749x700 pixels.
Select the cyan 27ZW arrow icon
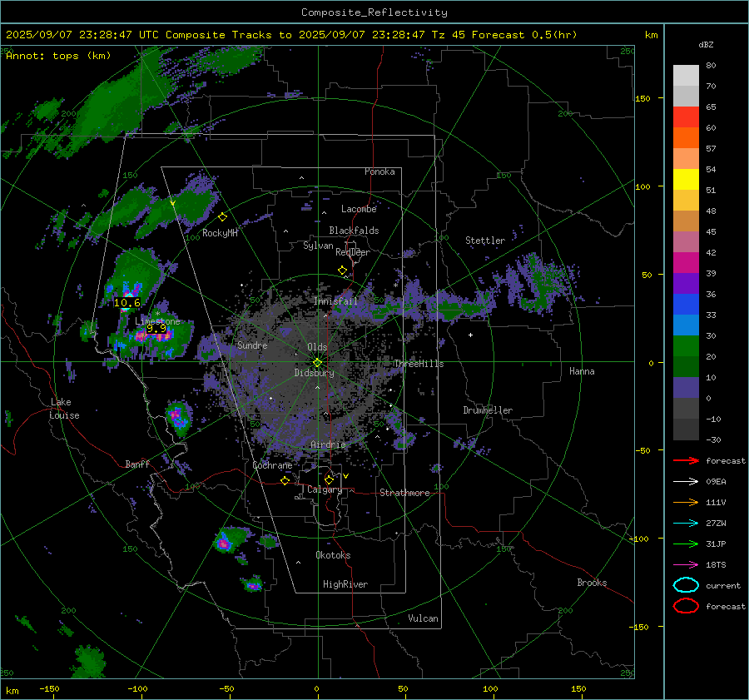click(x=686, y=524)
